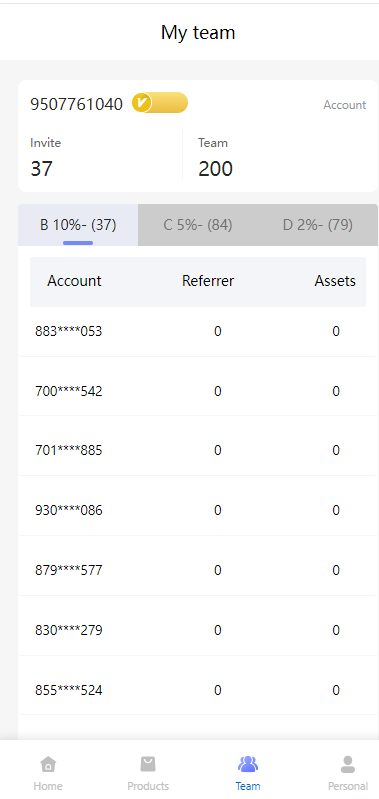The height and width of the screenshot is (799, 379).
Task: Select account 700****542
Action: pos(69,391)
